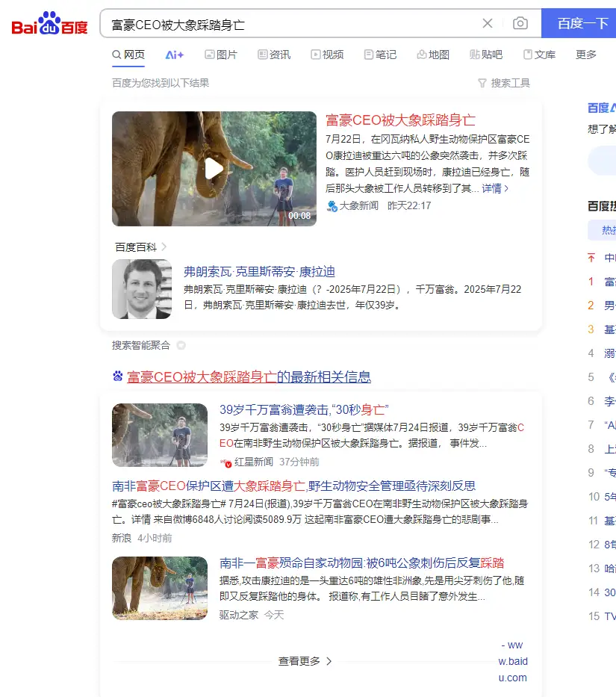Open hot search item ranked 15
The image size is (616, 697).
[602, 616]
